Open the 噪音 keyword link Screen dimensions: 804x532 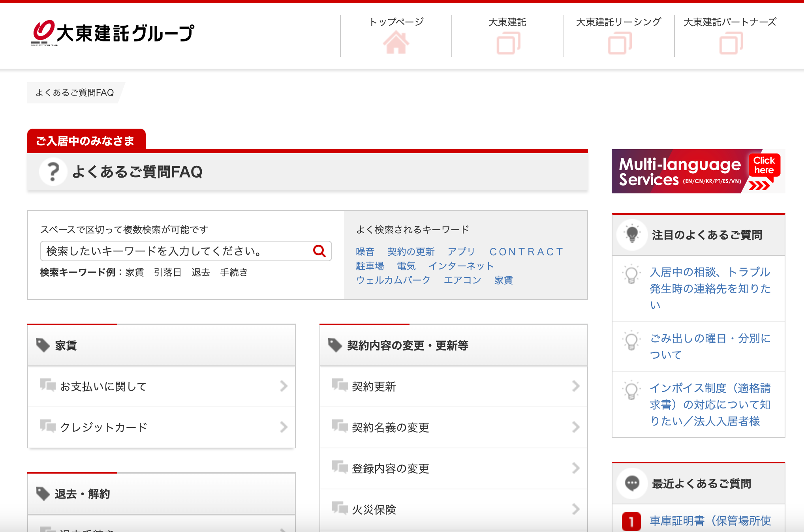click(x=365, y=251)
